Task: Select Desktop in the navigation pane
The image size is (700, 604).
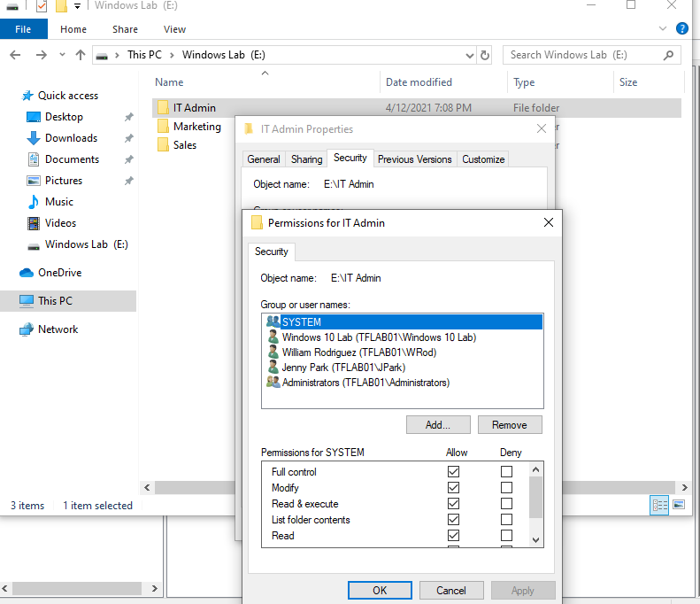Action: [x=64, y=117]
